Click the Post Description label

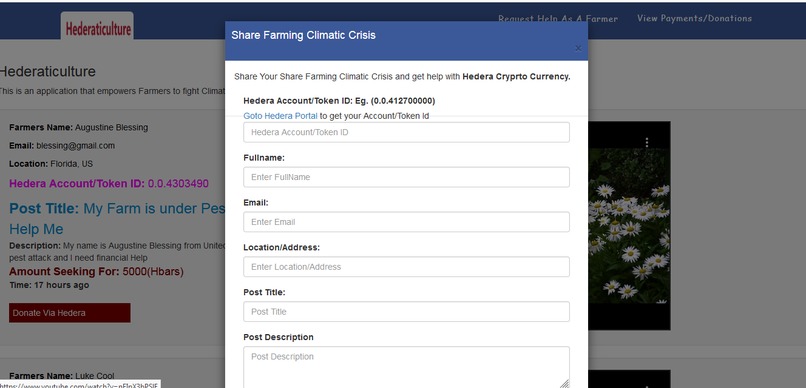click(x=278, y=337)
